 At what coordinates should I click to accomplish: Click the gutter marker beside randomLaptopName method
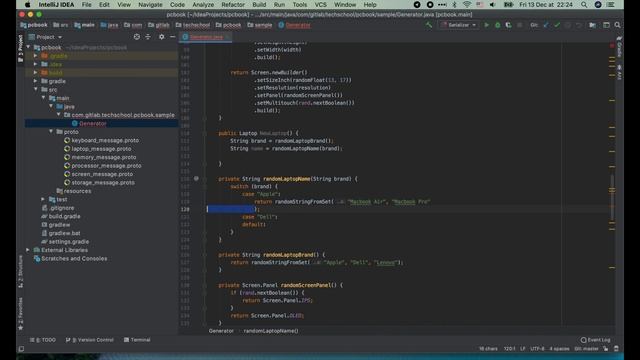(x=196, y=178)
